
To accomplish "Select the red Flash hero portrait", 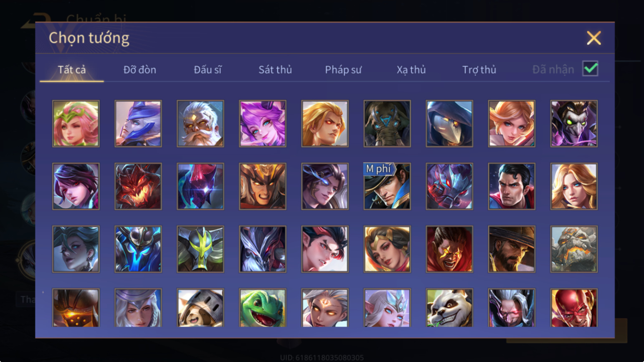I will tap(574, 308).
